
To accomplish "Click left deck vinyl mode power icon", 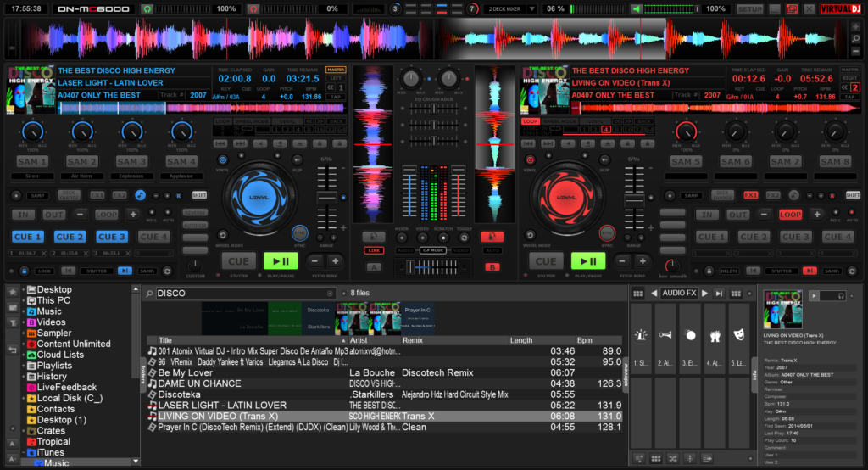I will click(223, 160).
